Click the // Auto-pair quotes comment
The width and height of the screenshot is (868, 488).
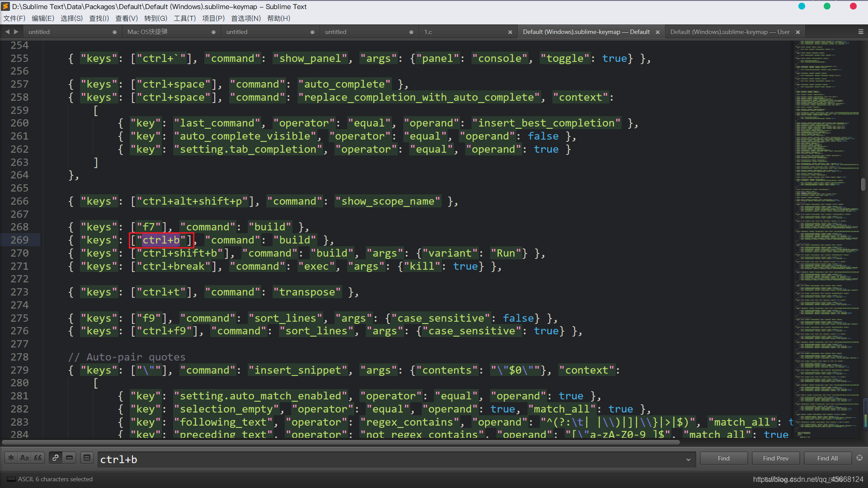tap(127, 357)
